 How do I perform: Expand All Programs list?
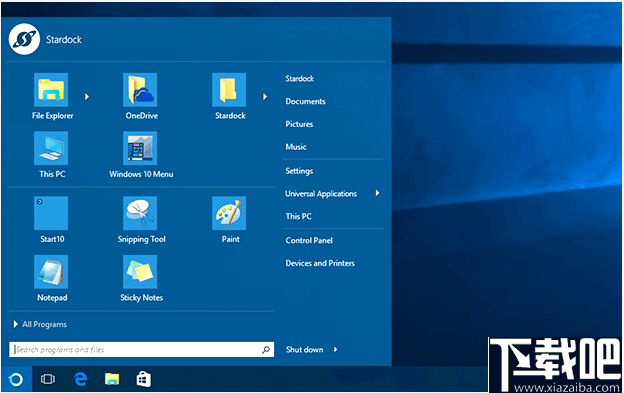pos(40,324)
